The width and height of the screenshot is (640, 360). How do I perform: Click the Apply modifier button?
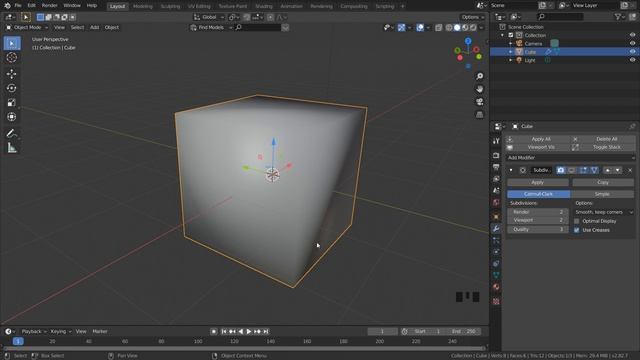pyautogui.click(x=538, y=182)
